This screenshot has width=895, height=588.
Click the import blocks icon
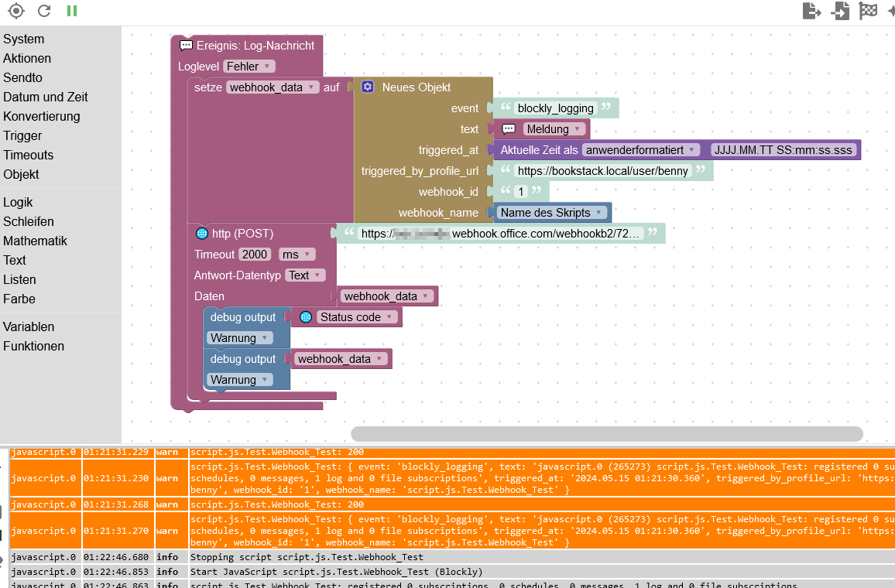[x=839, y=10]
